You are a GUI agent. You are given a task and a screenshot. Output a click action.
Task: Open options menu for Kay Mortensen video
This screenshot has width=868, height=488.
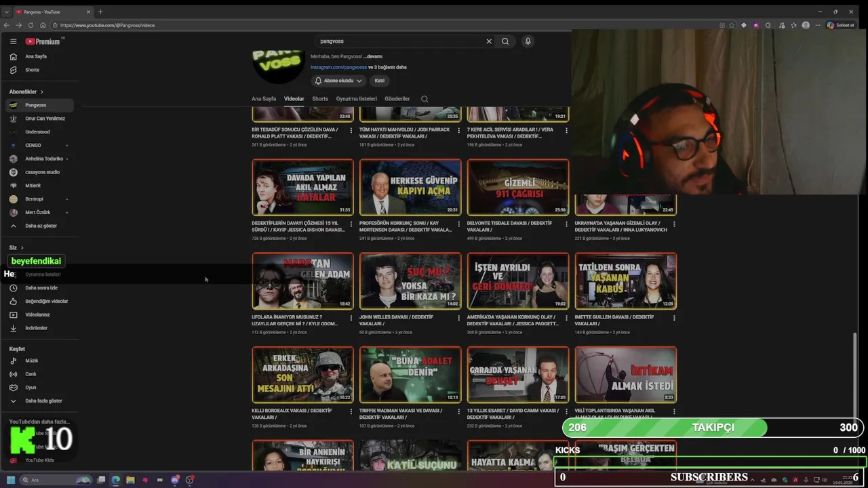click(458, 224)
